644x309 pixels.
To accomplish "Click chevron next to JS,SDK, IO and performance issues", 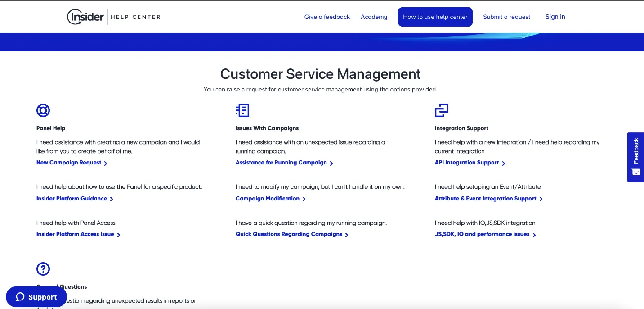I will (534, 235).
